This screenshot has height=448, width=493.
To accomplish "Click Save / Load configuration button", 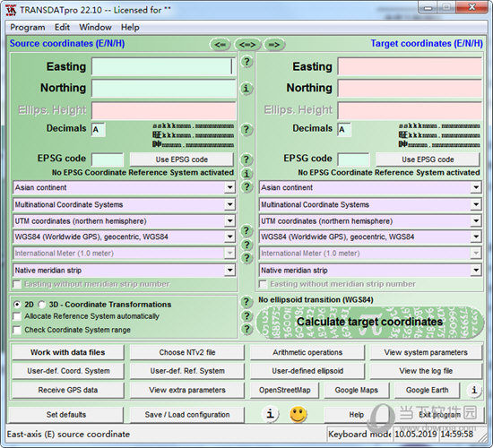I will tap(187, 415).
